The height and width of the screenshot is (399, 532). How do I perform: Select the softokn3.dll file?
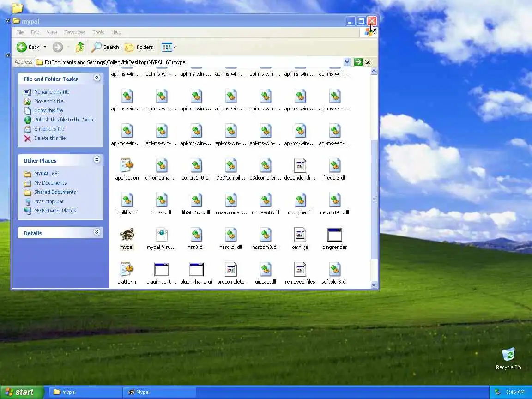(x=334, y=269)
